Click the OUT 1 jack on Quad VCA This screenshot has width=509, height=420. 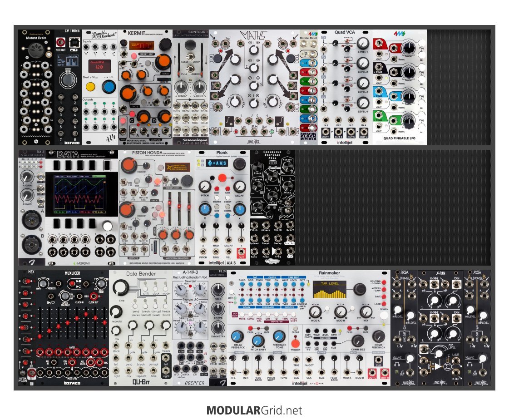coord(326,133)
